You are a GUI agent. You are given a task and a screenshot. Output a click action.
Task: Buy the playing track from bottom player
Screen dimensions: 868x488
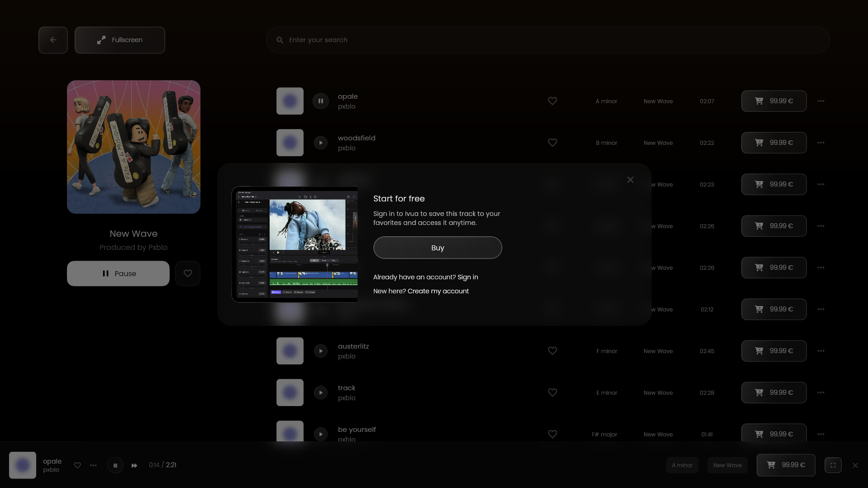point(786,465)
